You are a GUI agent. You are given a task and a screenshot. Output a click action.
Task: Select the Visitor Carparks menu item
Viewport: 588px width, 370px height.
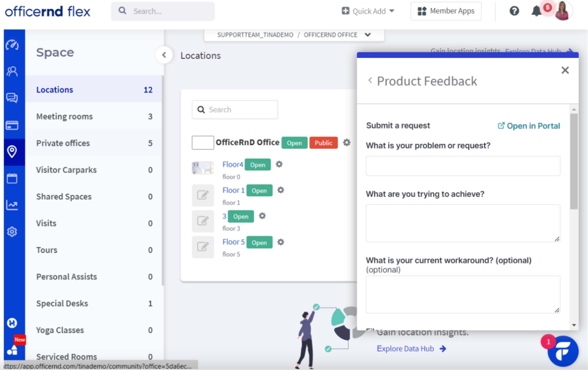[x=94, y=170]
